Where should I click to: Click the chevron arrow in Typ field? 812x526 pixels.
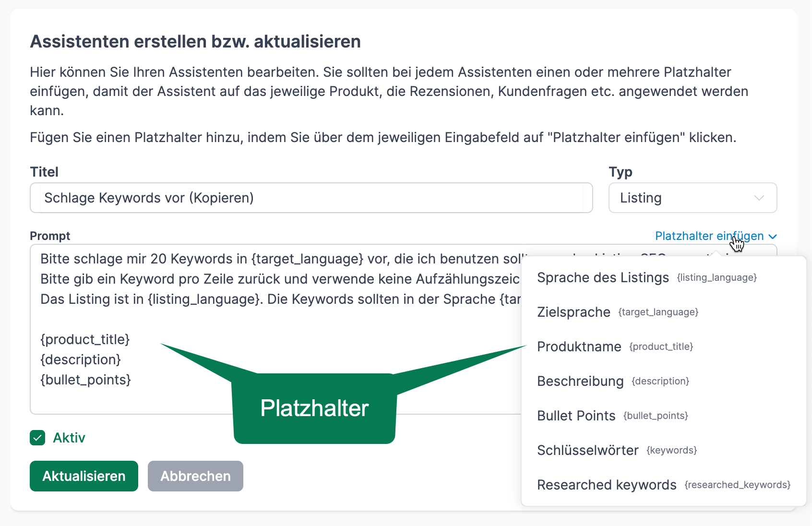(759, 198)
